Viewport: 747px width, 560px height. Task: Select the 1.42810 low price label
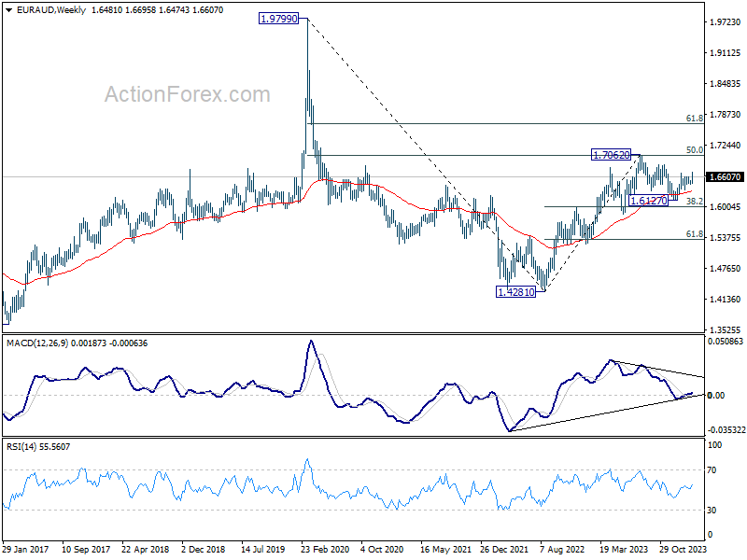[516, 292]
